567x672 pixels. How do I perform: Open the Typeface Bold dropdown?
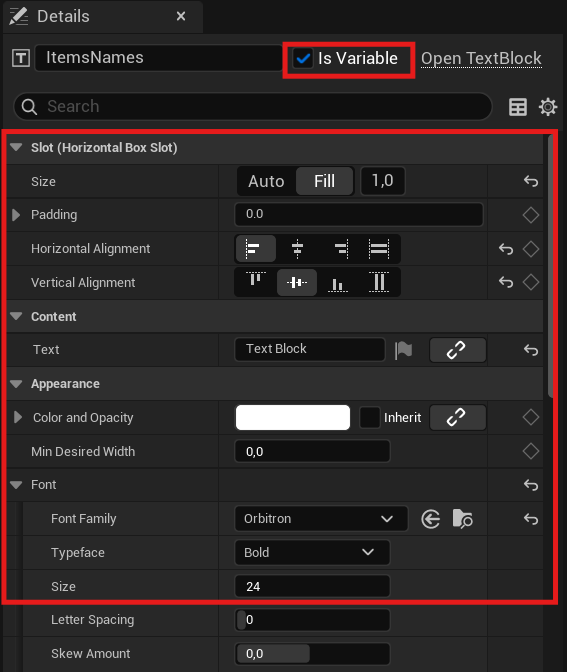coord(312,552)
